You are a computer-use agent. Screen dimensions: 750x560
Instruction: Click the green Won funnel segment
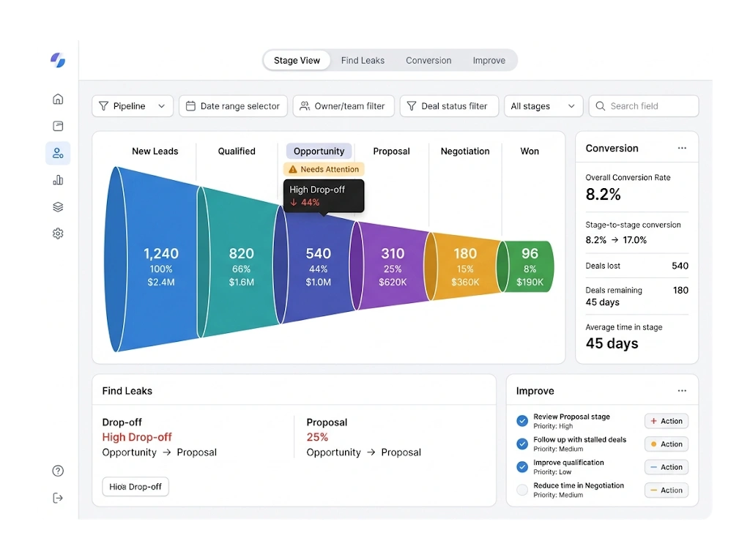point(526,266)
